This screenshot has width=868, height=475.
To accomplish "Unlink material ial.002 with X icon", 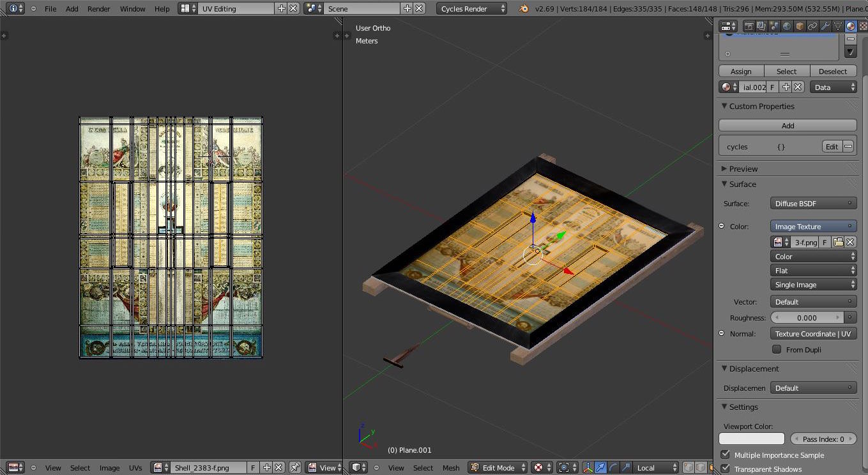I will click(x=798, y=87).
